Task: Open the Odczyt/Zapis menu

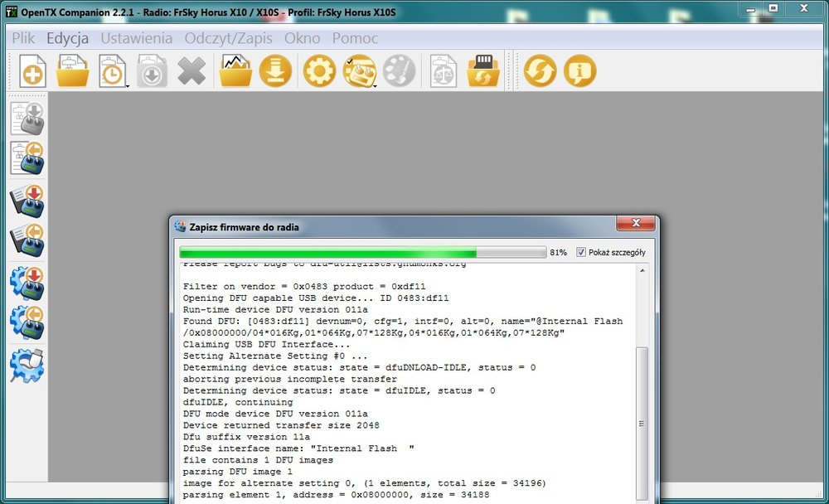Action: click(229, 38)
